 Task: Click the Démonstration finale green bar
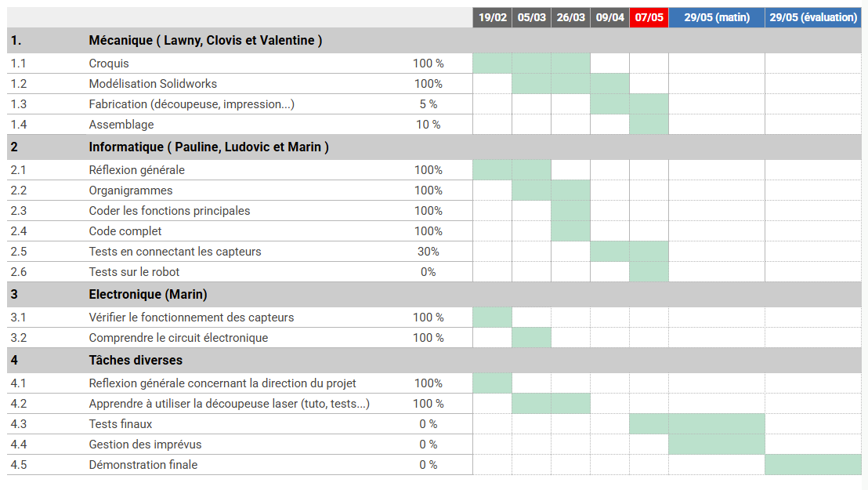pos(812,465)
